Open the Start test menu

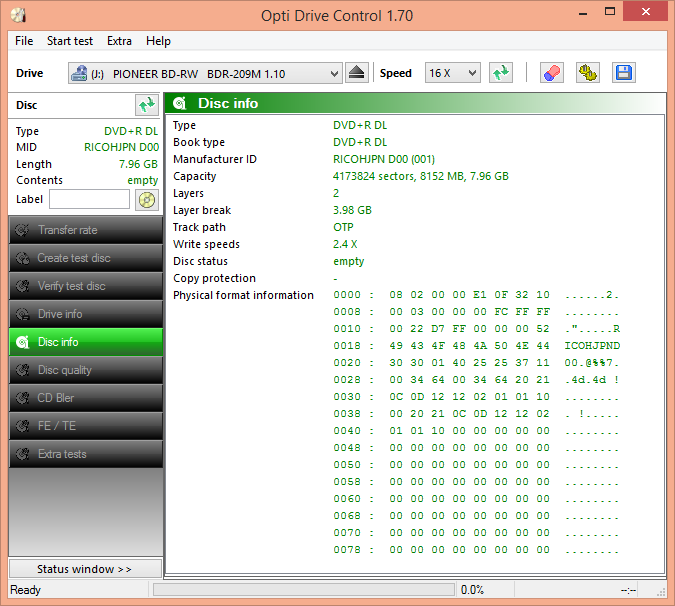click(70, 41)
